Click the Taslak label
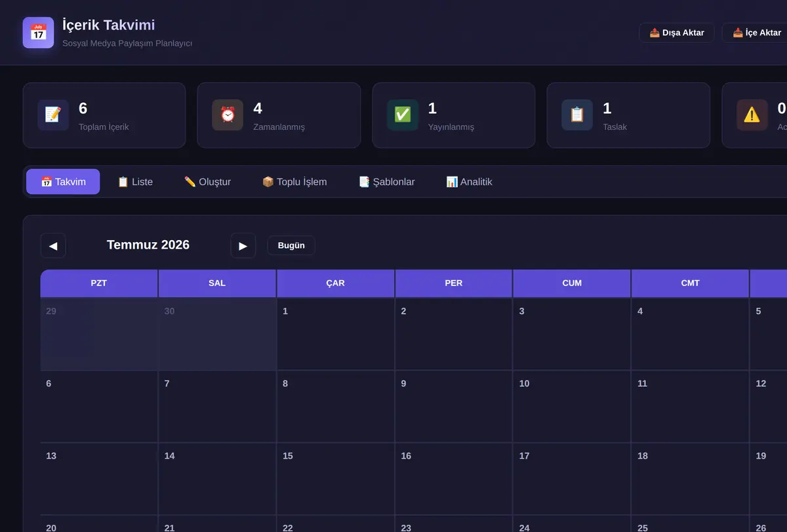Viewport: 787px width, 532px height. [x=615, y=127]
